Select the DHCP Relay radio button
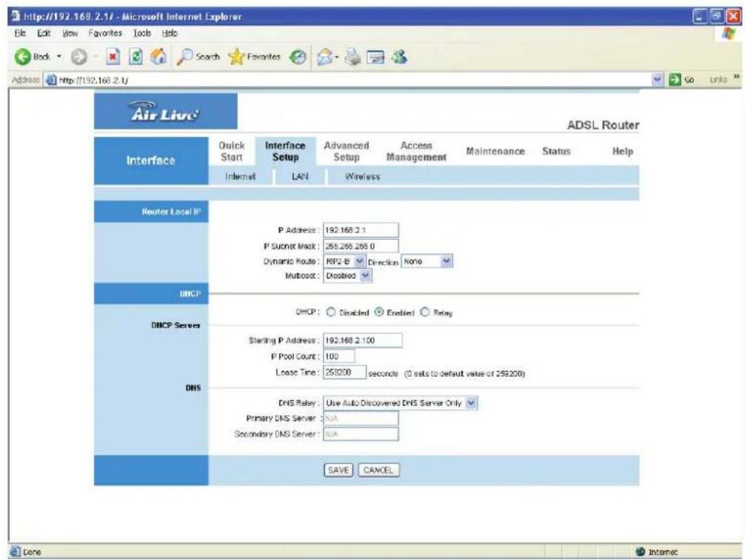 [x=425, y=312]
